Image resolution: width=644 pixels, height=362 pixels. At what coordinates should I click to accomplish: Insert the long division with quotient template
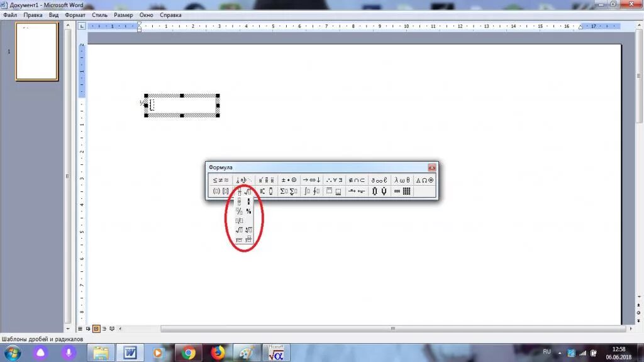tap(248, 239)
